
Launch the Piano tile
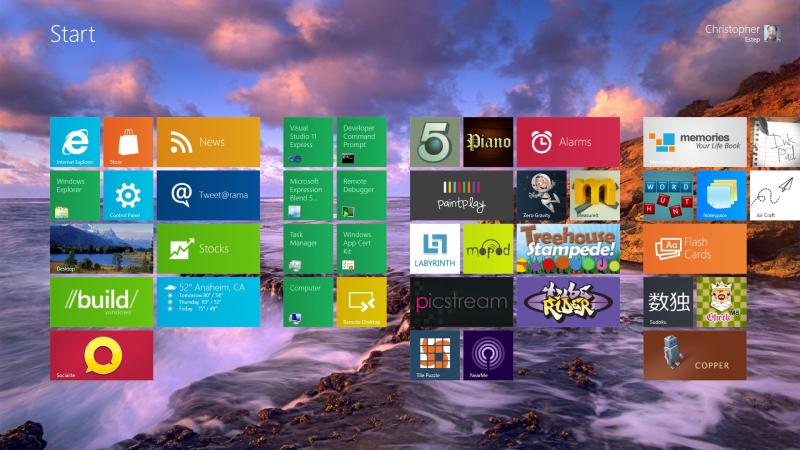(x=488, y=142)
